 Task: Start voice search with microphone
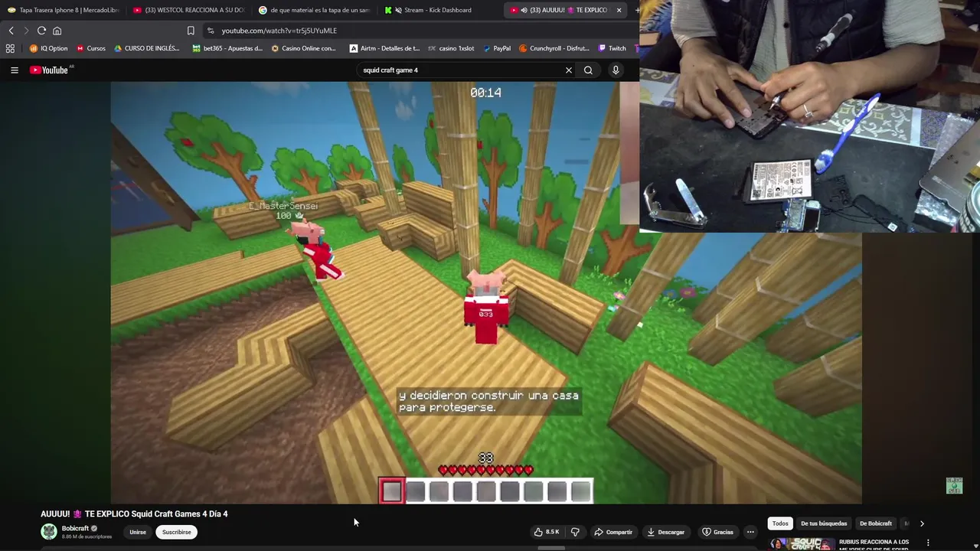pos(615,70)
